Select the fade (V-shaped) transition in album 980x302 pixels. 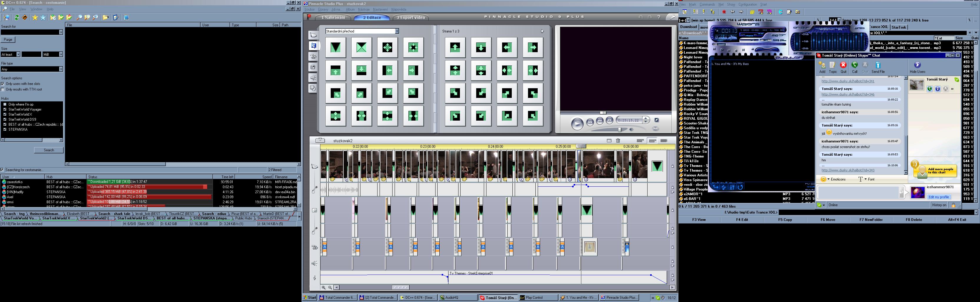(335, 47)
